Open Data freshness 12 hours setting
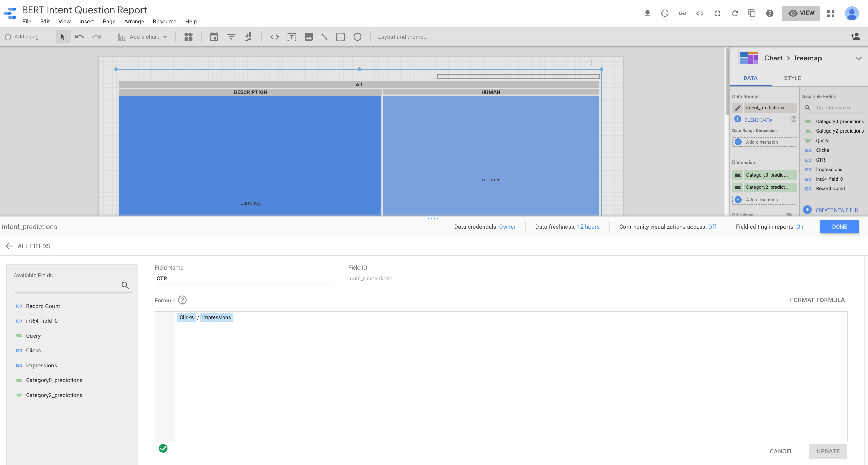The width and height of the screenshot is (868, 465). (588, 227)
